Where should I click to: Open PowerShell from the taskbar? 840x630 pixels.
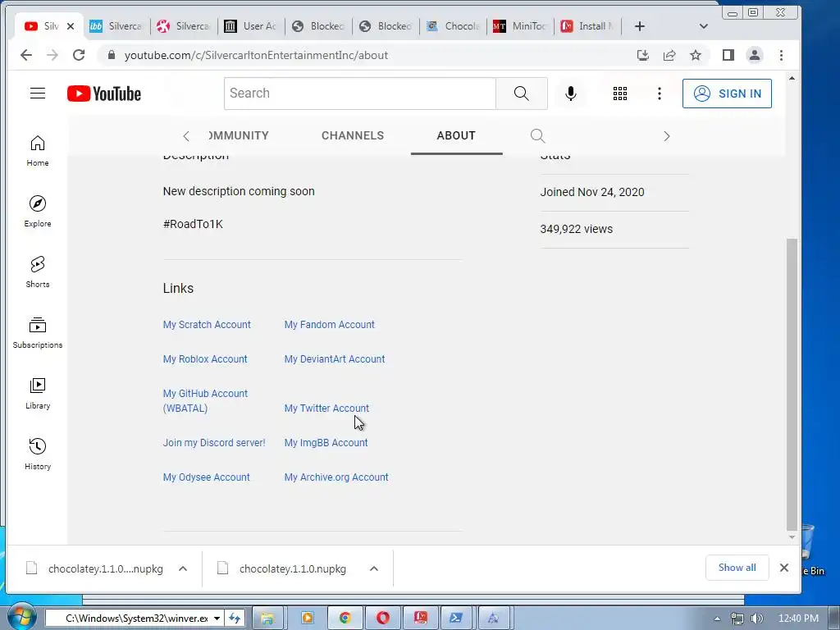[x=456, y=618]
